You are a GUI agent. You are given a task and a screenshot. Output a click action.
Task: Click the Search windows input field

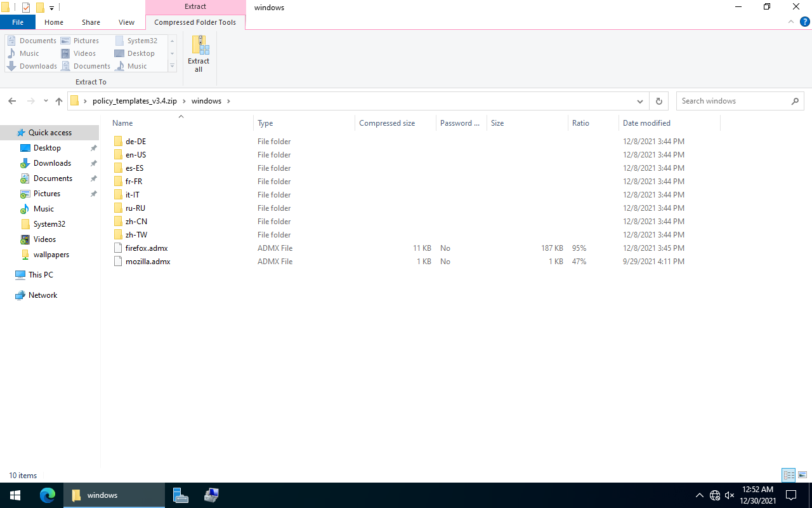(x=733, y=101)
